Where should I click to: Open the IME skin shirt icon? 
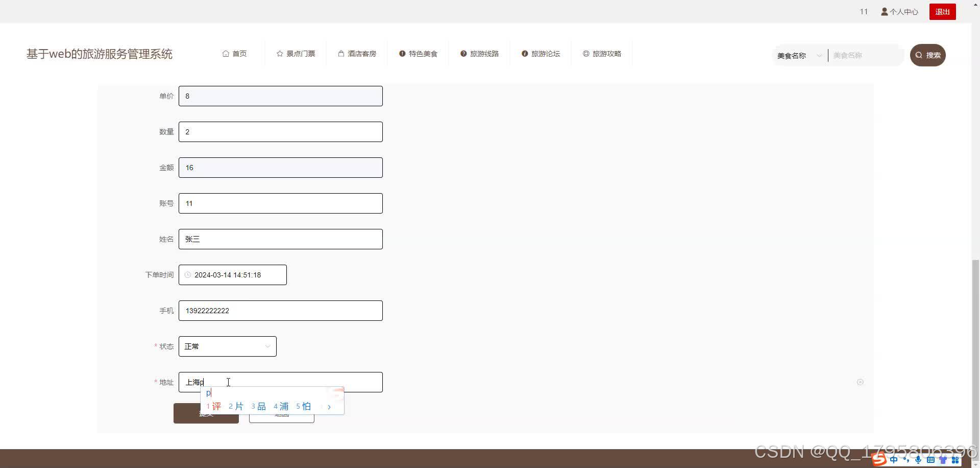pos(943,460)
